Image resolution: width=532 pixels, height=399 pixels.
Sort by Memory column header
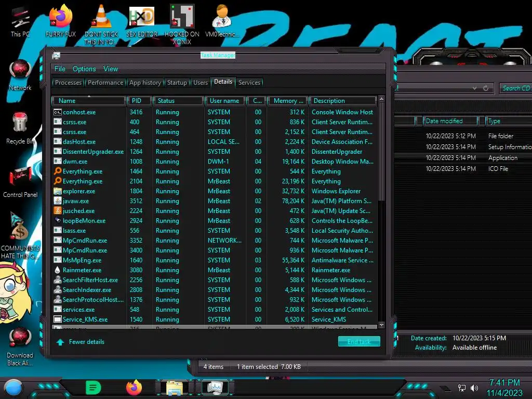point(288,101)
